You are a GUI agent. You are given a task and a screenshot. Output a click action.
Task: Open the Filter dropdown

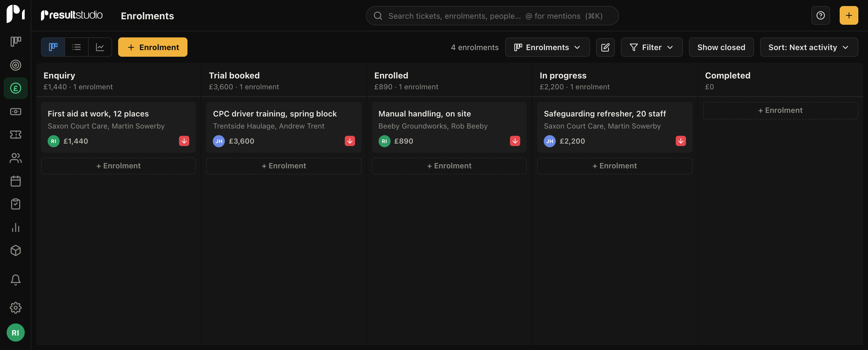click(652, 47)
